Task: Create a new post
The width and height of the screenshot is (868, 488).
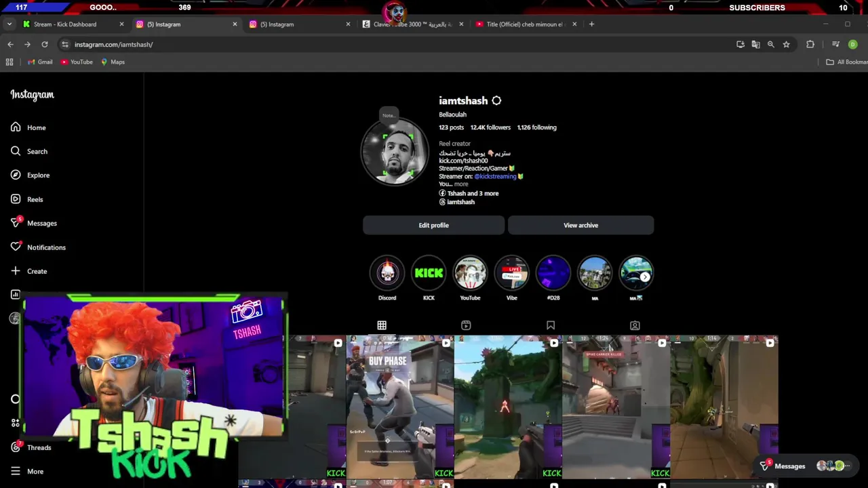Action: (x=28, y=271)
